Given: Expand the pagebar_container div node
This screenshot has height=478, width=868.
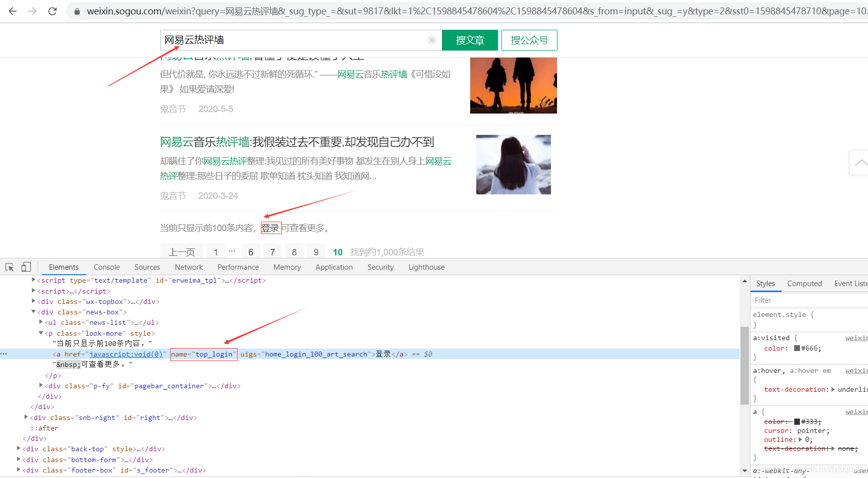Looking at the screenshot, I should click(41, 385).
